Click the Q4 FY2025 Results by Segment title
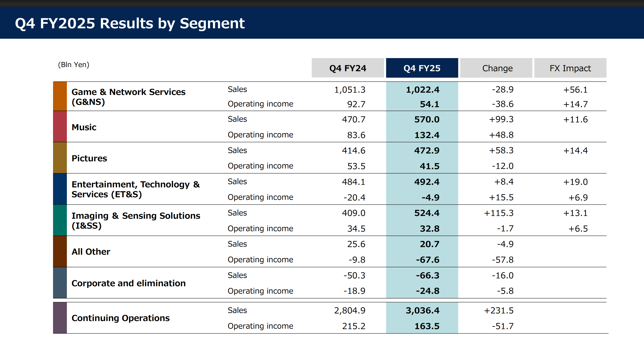644x354 pixels. click(130, 24)
